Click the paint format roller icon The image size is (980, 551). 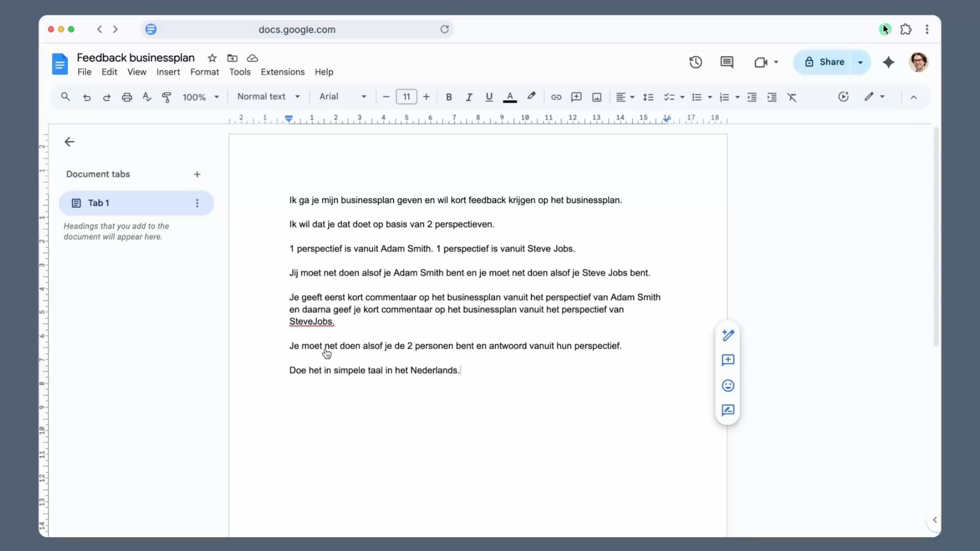tap(166, 97)
